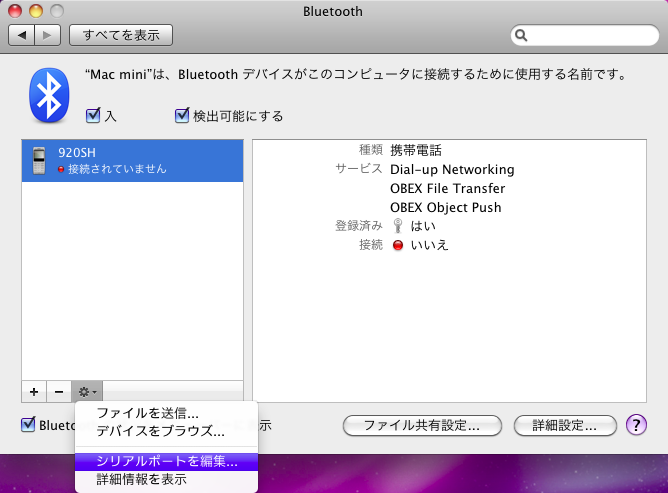The image size is (668, 493).
Task: Click the purple help question mark icon
Action: click(x=636, y=425)
